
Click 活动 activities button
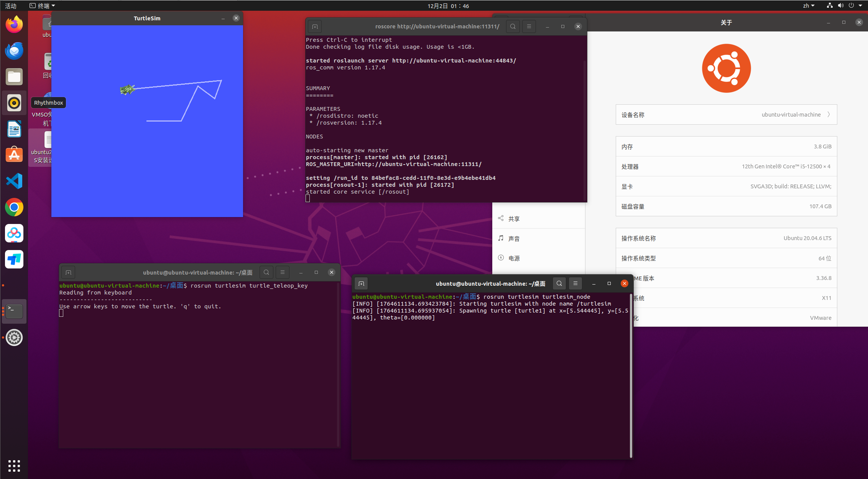point(11,6)
